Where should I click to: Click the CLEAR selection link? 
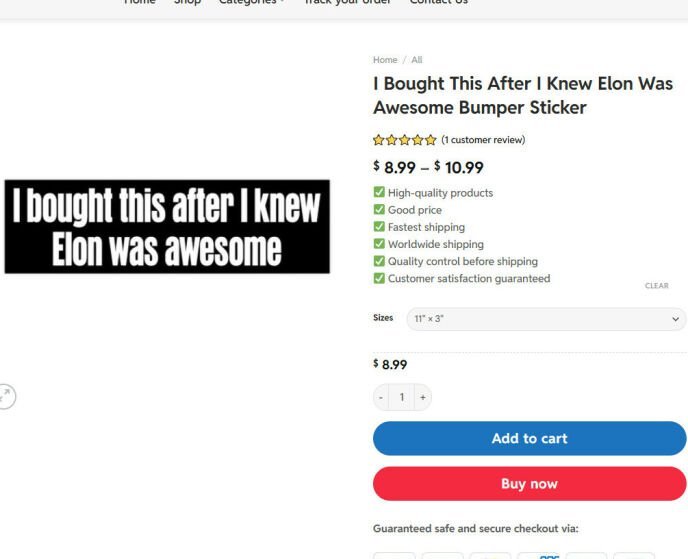[656, 286]
